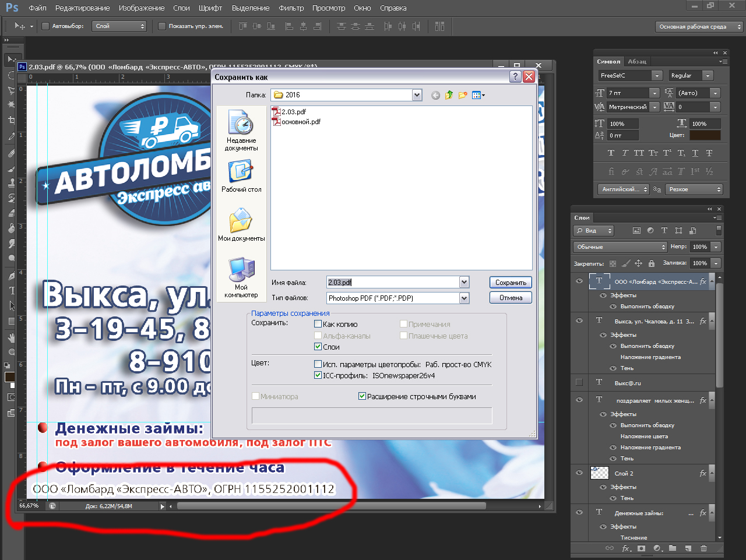Open font family FreeSetC dropdown

click(657, 76)
